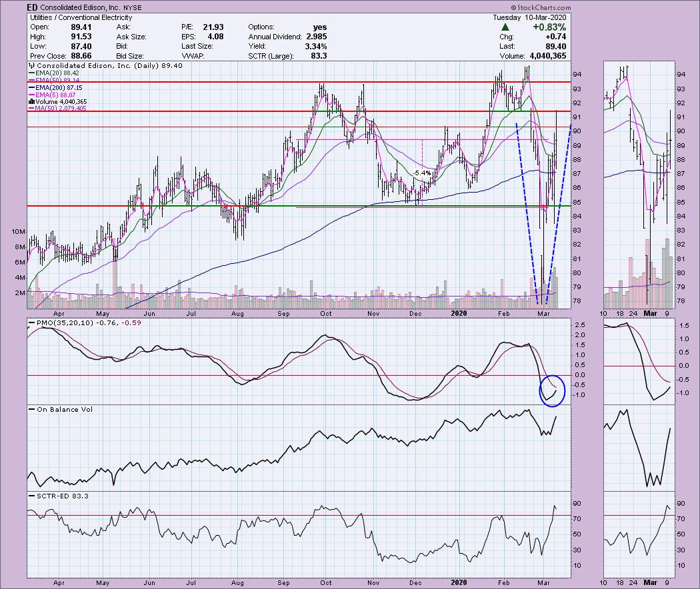Click the date Tuesday 10-Mar-2020
This screenshot has height=589, width=700.
tap(529, 17)
